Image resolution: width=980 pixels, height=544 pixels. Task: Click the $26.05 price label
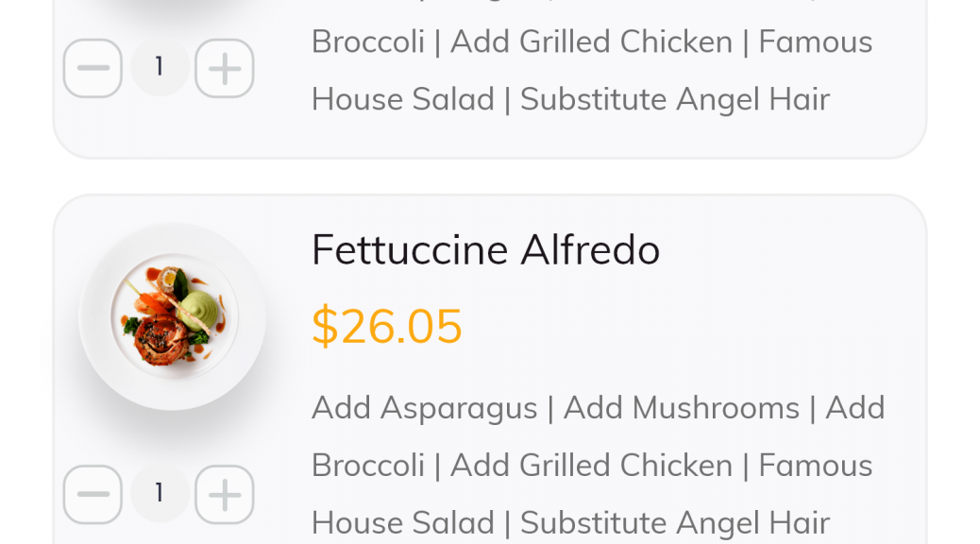[387, 326]
